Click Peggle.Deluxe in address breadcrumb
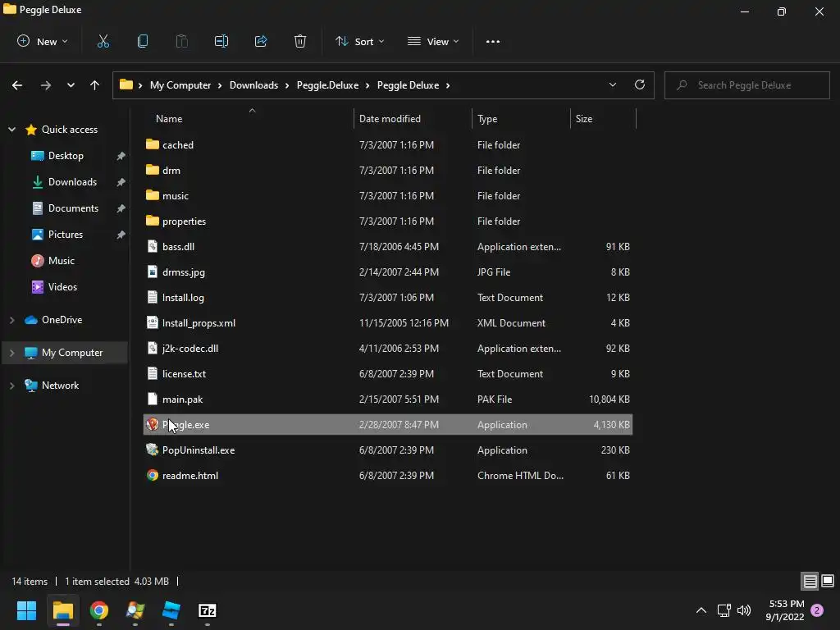The height and width of the screenshot is (630, 840). point(328,85)
